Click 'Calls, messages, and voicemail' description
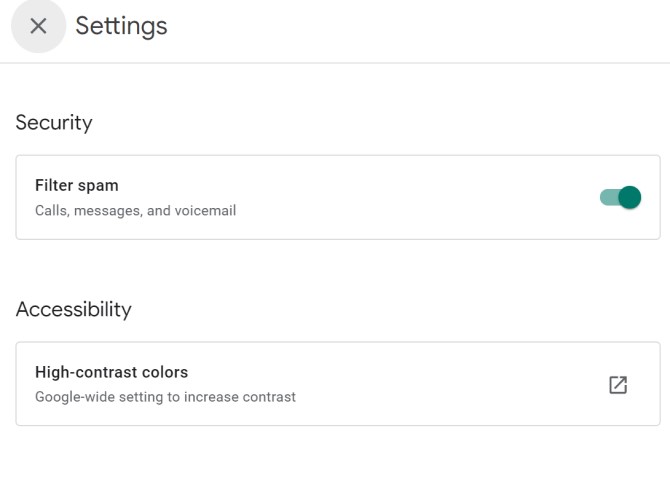This screenshot has width=670, height=485. click(x=135, y=211)
